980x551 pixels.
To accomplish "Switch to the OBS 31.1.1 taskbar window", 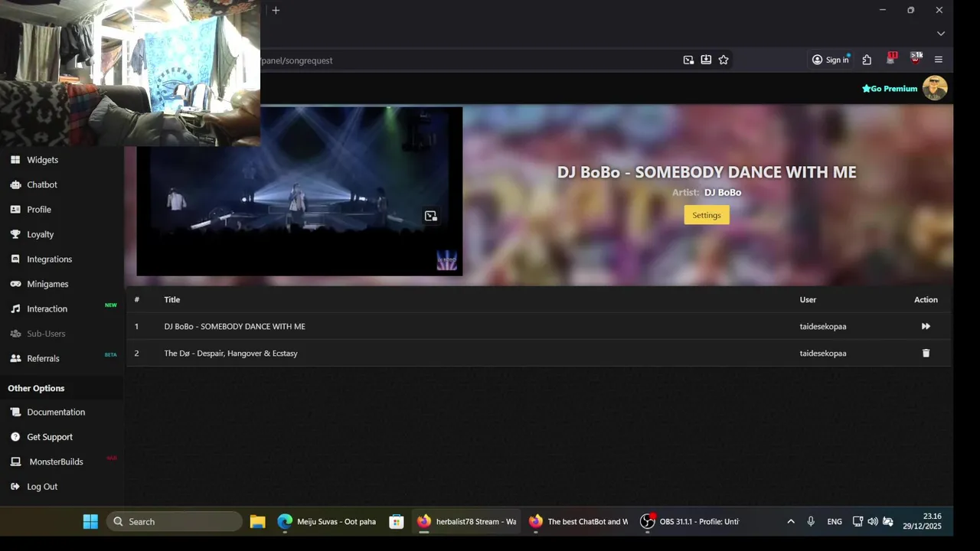I will coord(691,522).
